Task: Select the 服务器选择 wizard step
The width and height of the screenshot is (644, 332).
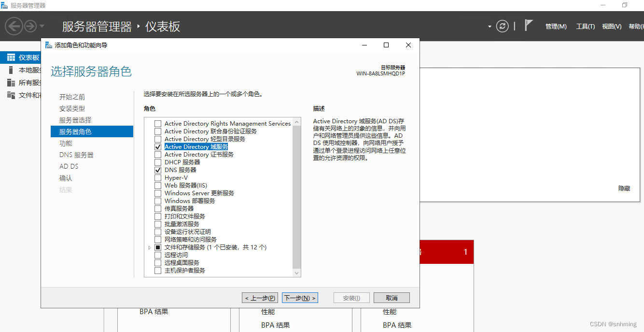Action: pyautogui.click(x=75, y=120)
